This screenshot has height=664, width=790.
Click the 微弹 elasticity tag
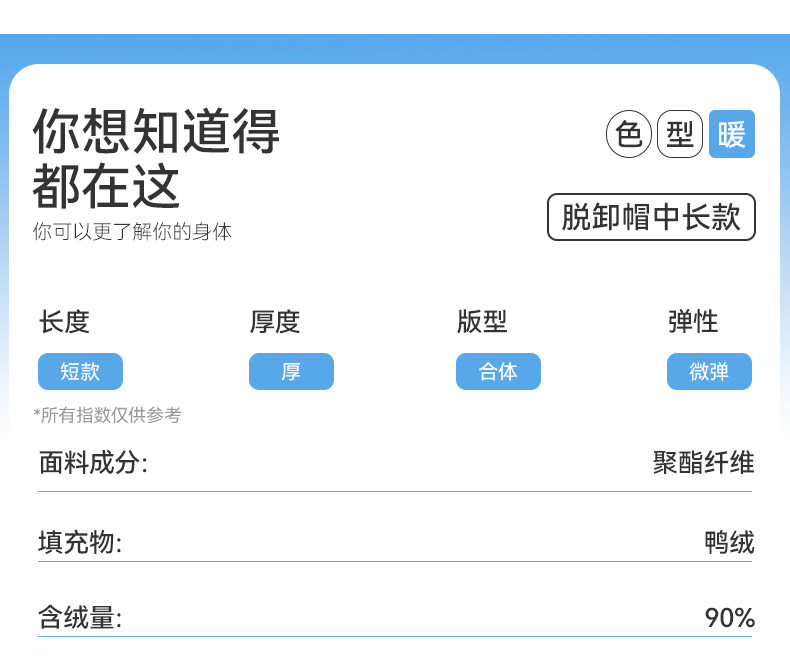[x=709, y=372]
